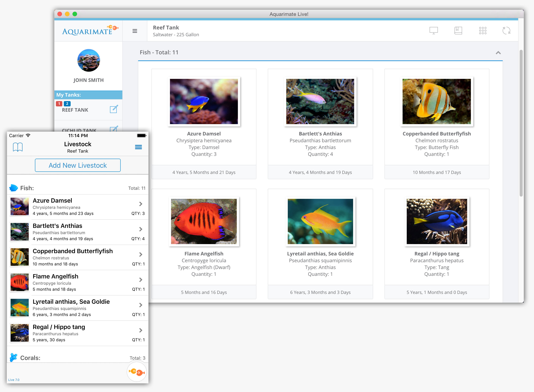Open the Copperbanded Butterflyfish card photo
This screenshot has width=534, height=392.
click(x=437, y=101)
